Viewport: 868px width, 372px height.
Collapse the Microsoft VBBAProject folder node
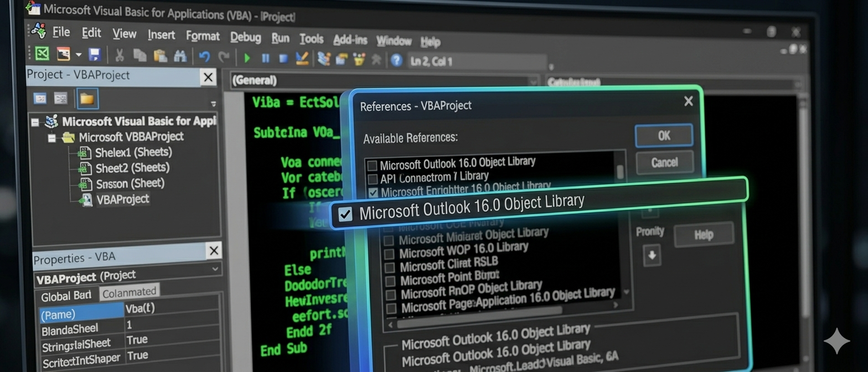[x=51, y=138]
